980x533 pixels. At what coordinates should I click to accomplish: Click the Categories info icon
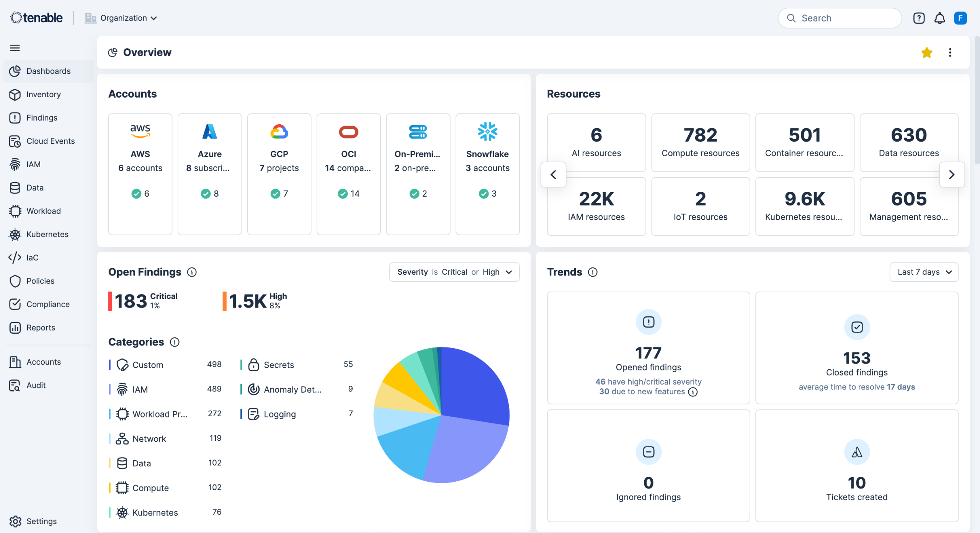(x=175, y=342)
